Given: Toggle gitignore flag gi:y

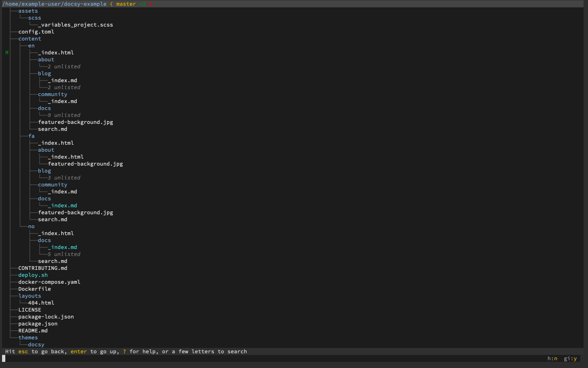Looking at the screenshot, I should [x=570, y=359].
